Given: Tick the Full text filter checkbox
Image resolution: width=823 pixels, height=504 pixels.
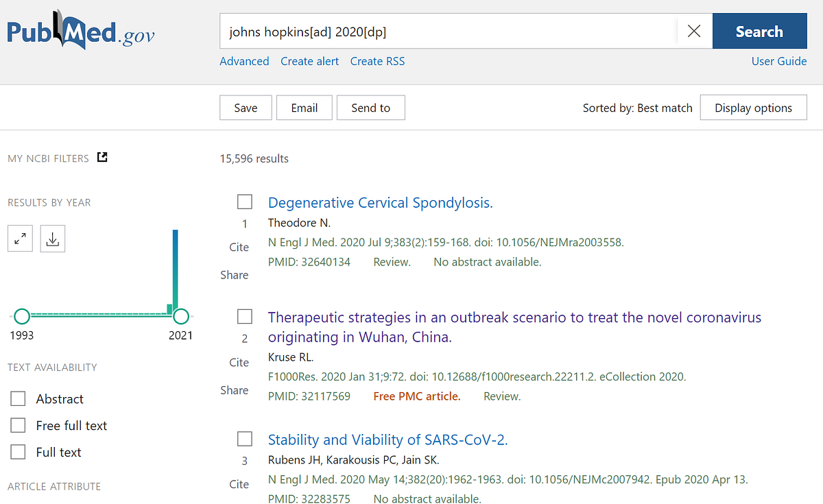Looking at the screenshot, I should (x=18, y=453).
